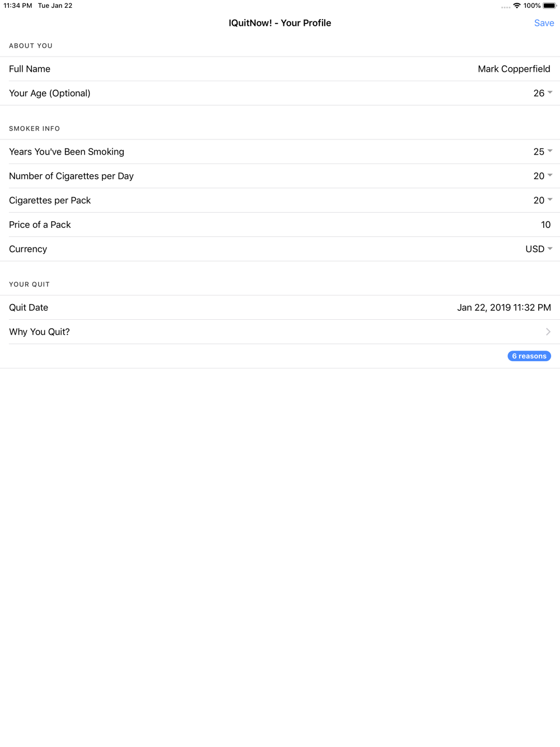Open the Why You Quit? chevron
Screen dimensions: 560x747
(x=548, y=332)
